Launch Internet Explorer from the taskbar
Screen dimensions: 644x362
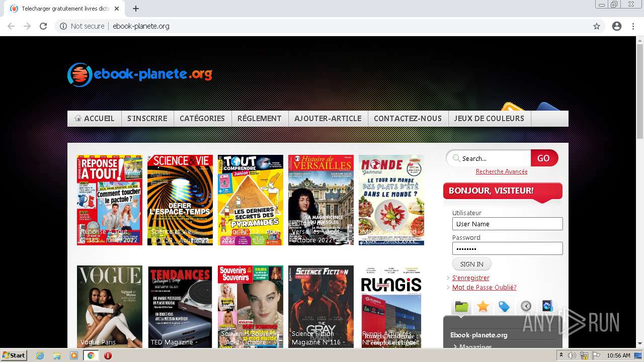pos(40,355)
